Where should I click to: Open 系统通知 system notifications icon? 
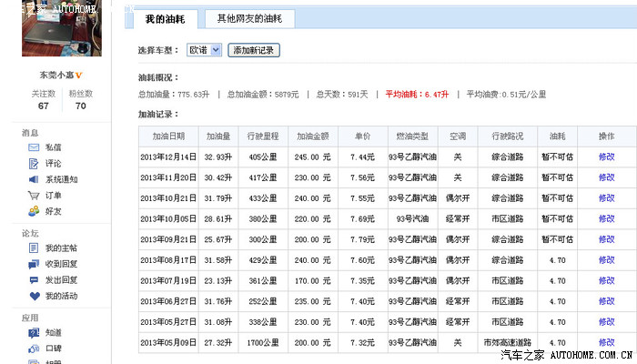coord(34,180)
